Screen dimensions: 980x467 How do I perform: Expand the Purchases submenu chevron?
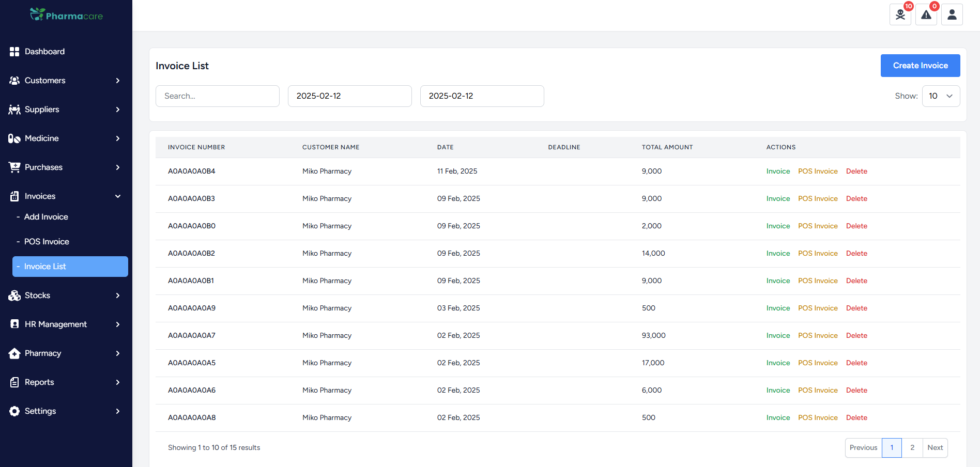tap(118, 167)
